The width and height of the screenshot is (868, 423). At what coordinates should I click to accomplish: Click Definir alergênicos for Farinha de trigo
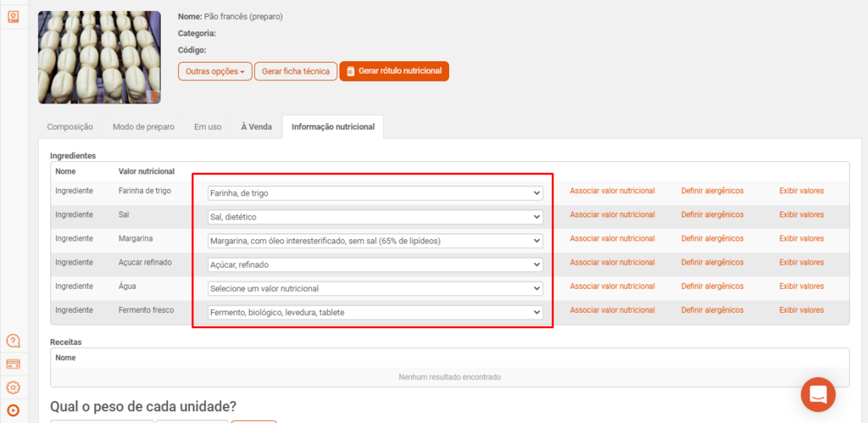click(x=712, y=191)
